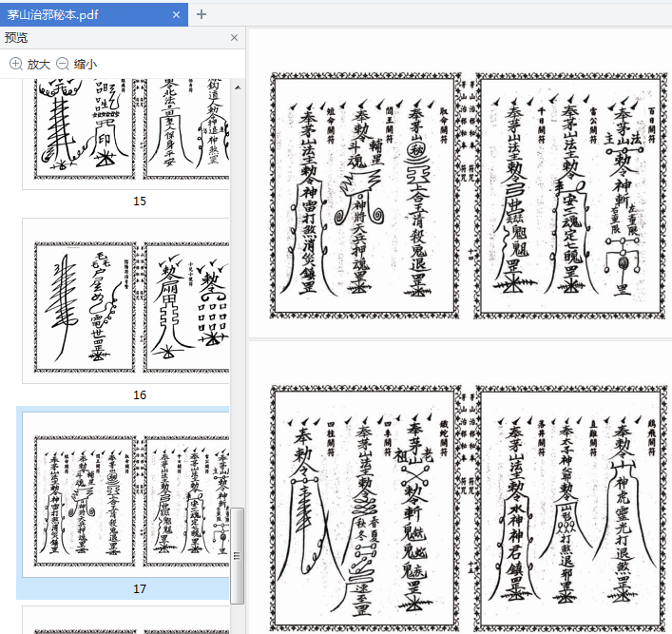Select the page 16 thumbnail

(126, 301)
